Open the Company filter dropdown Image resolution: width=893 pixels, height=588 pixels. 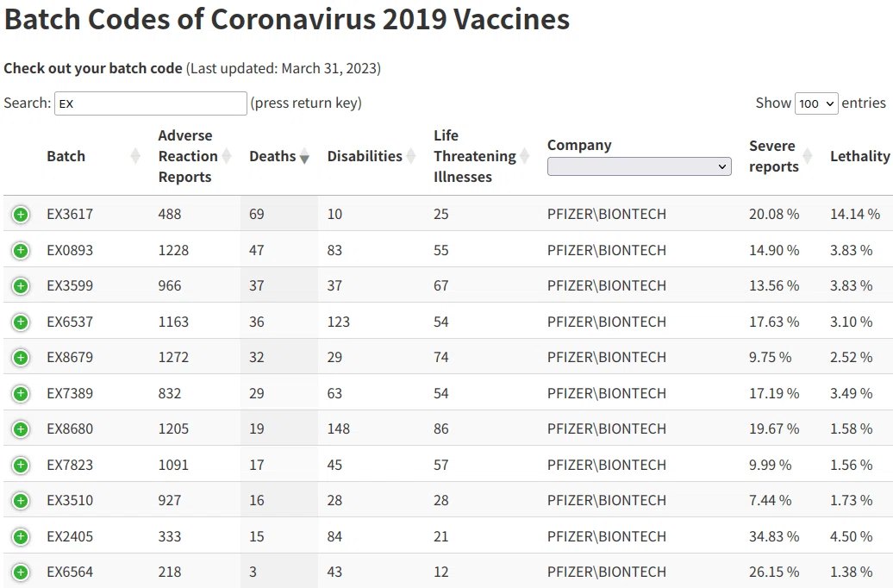639,166
